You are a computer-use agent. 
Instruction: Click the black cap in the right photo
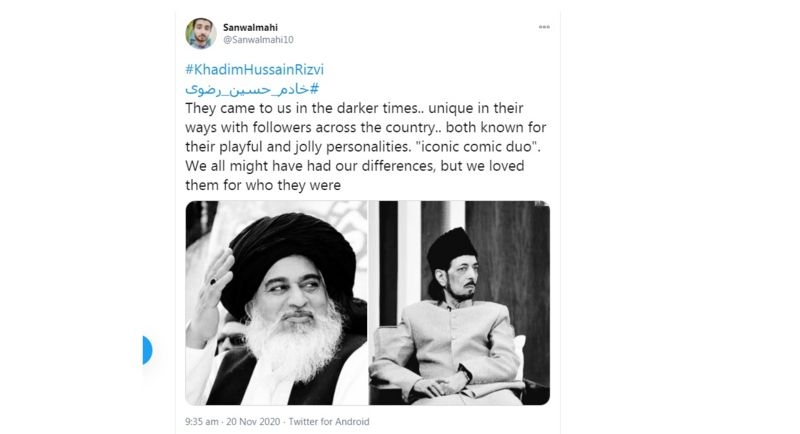451,248
